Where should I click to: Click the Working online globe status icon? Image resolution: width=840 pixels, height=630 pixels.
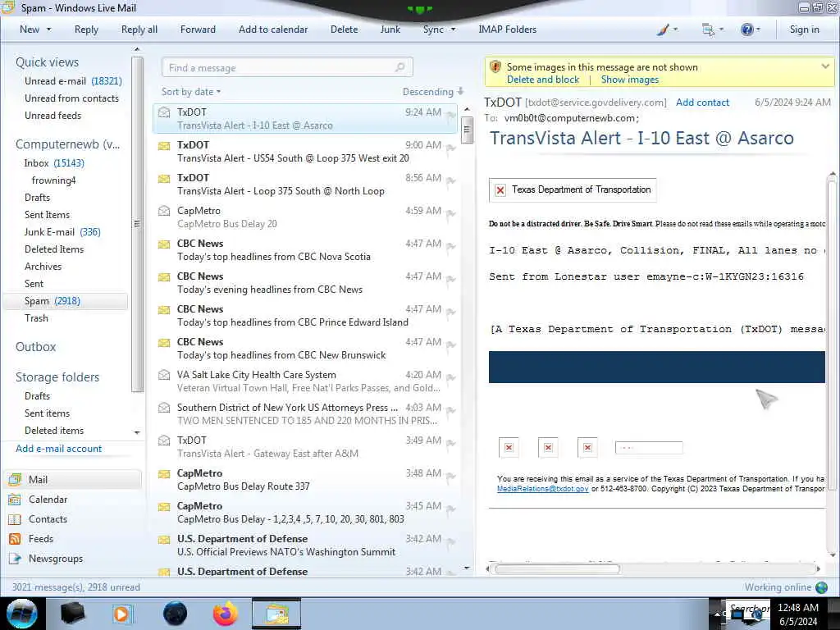pos(821,587)
